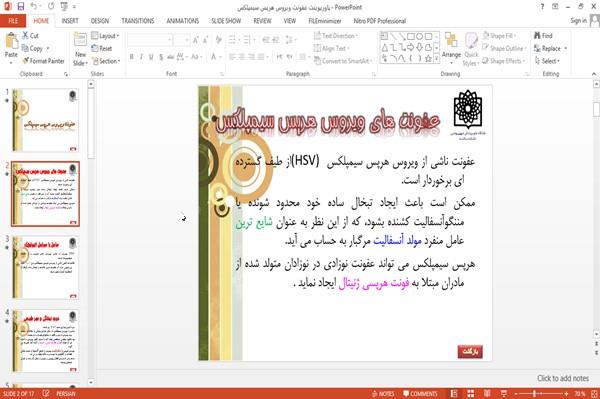
Task: Open the FILE tab
Action: coord(13,21)
